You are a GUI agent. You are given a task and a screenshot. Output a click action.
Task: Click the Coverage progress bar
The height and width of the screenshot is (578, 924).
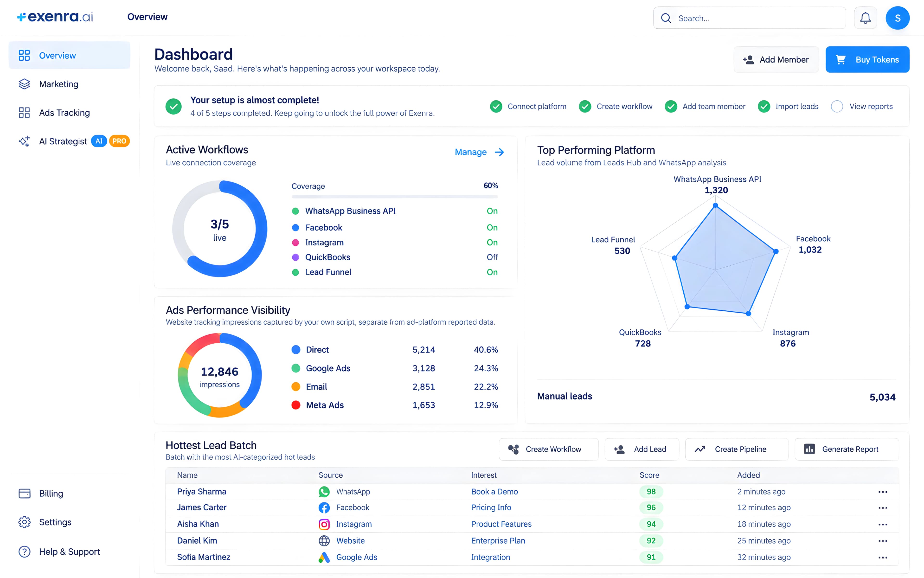pyautogui.click(x=395, y=197)
